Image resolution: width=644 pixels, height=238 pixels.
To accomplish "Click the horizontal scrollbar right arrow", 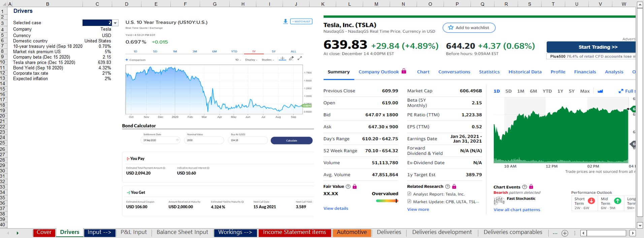I will [633, 233].
